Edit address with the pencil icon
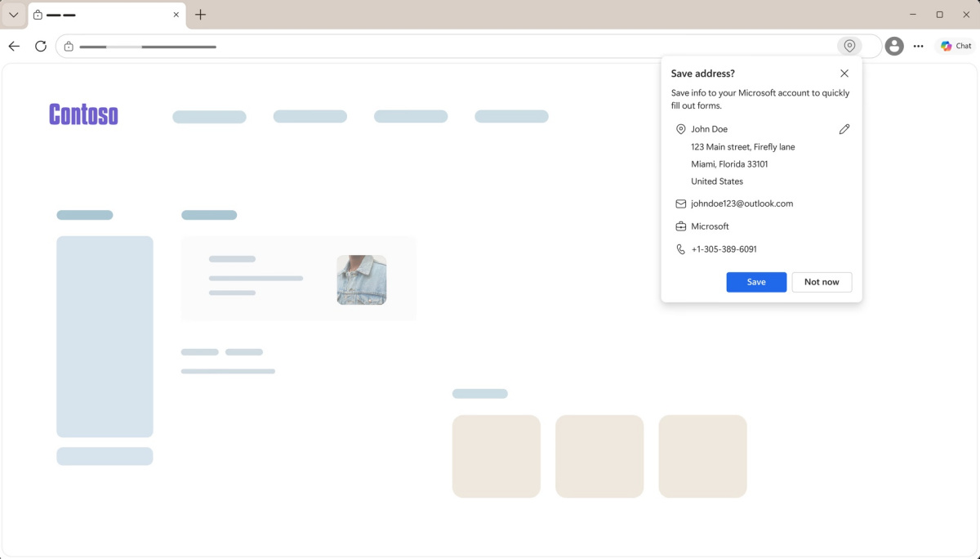This screenshot has height=559, width=980. (844, 129)
